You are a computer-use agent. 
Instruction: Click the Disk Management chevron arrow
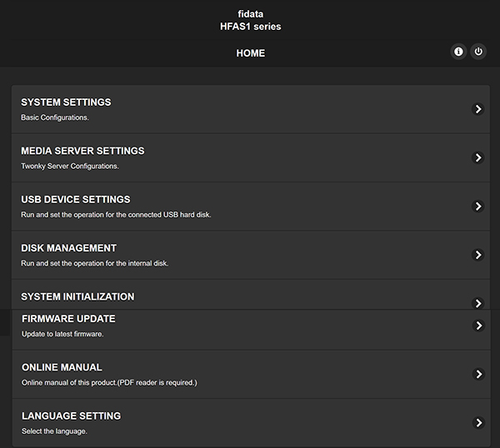pyautogui.click(x=478, y=255)
